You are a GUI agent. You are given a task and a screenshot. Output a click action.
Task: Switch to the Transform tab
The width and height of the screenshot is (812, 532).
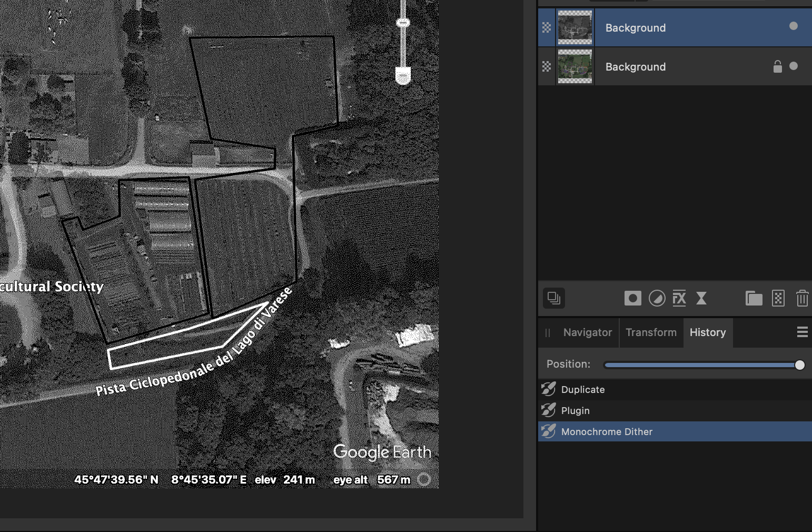(651, 332)
